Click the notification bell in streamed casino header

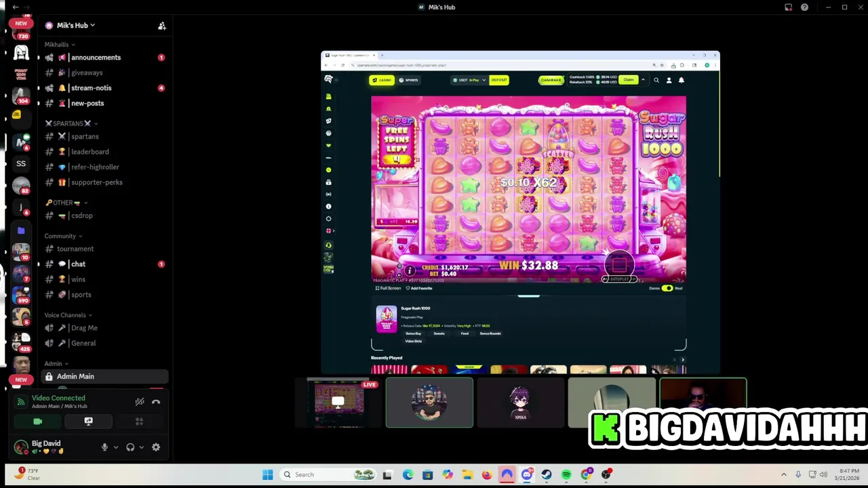(x=682, y=80)
